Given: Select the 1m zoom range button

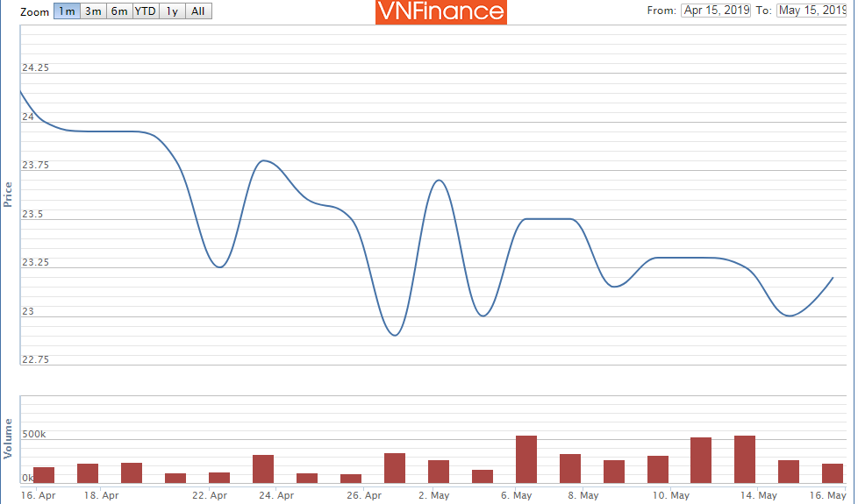Looking at the screenshot, I should pos(67,11).
